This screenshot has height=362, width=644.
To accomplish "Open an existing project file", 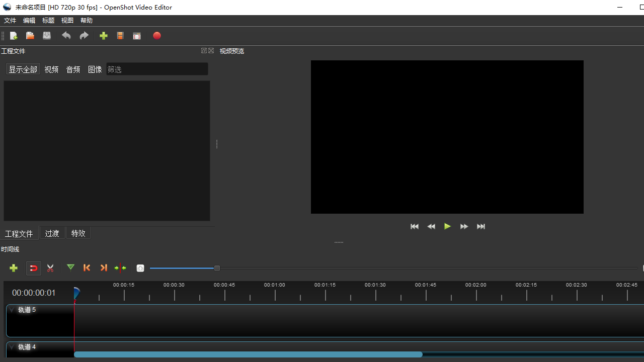I will [x=30, y=36].
